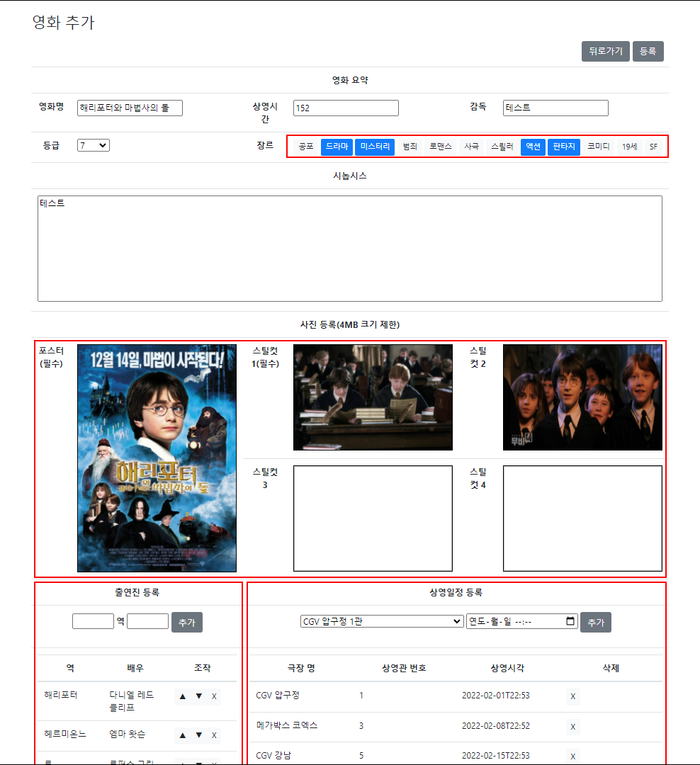Move 해리포터 cast row up
The width and height of the screenshot is (700, 765).
coord(183,696)
